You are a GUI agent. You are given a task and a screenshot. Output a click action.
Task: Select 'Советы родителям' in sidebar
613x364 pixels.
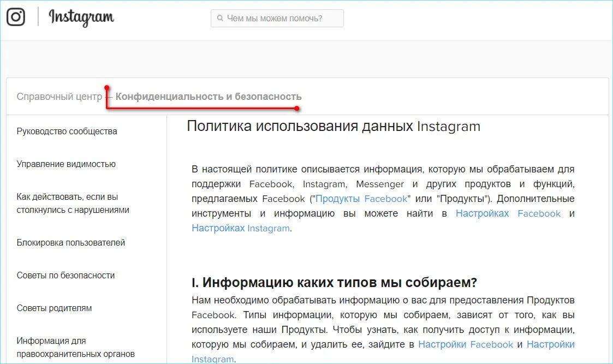(x=55, y=308)
